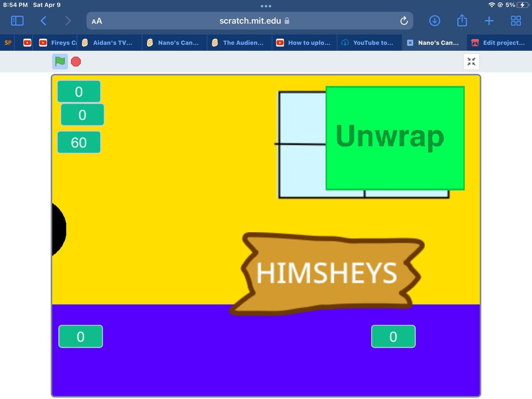
Task: Click the black circle at the stage edge
Action: click(59, 229)
